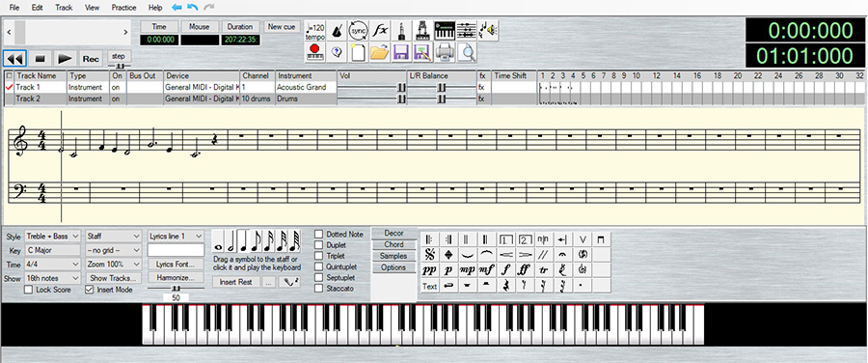Select the pianissimo pp dynamic
This screenshot has height=363, width=868.
[429, 270]
